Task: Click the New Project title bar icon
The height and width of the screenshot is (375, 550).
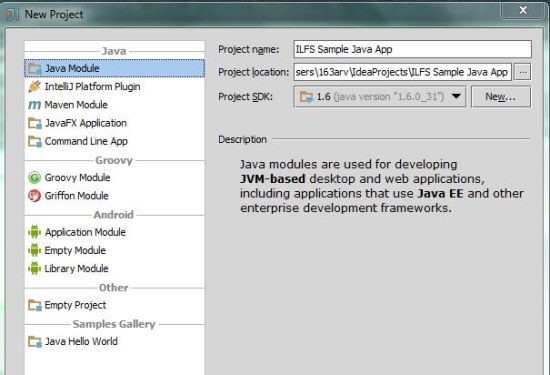Action: (x=11, y=14)
